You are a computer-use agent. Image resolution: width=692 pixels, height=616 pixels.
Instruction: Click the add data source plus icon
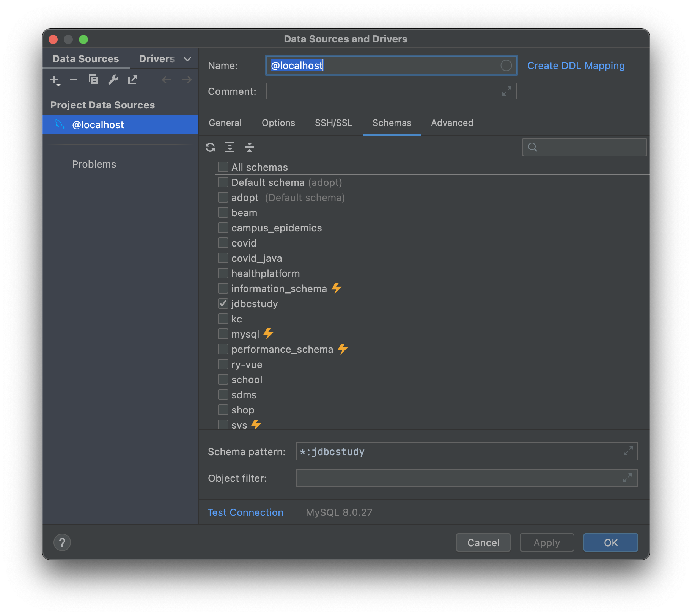54,80
